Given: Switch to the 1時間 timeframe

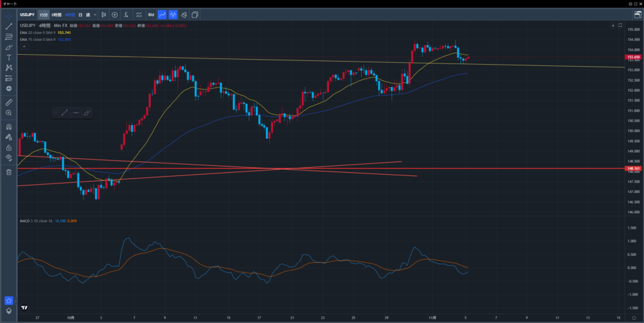Looking at the screenshot, I should tap(56, 14).
